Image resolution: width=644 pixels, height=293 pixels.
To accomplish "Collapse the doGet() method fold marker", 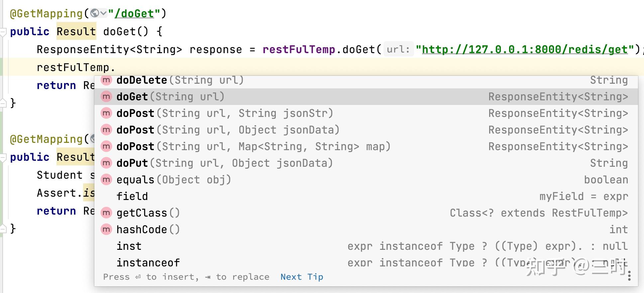I will click(3, 32).
